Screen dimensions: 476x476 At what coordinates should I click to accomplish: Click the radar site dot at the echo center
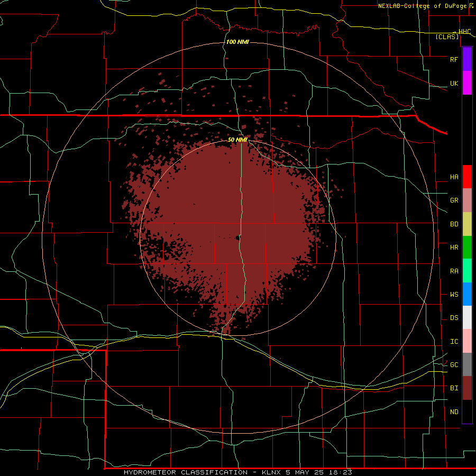[238, 237]
